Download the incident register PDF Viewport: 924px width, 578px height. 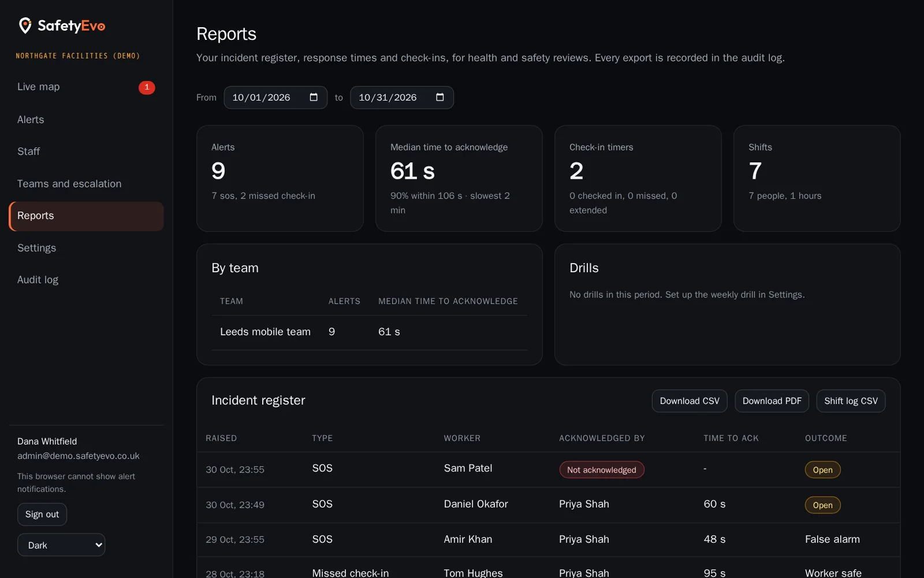pos(772,401)
